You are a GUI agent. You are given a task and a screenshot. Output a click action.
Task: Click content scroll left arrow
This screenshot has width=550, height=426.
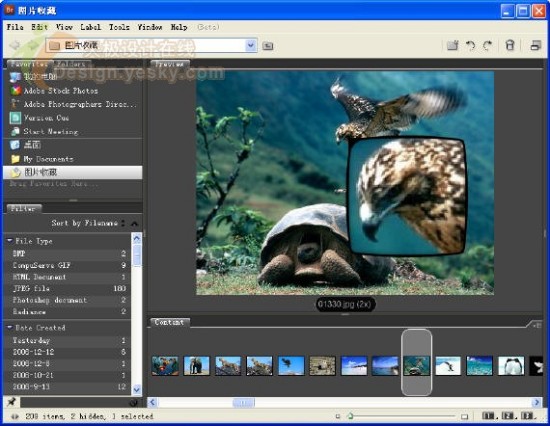coord(152,402)
